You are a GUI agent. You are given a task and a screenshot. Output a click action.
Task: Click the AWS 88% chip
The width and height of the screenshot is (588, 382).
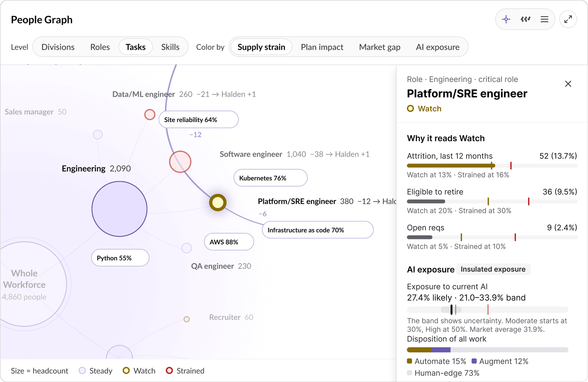[x=229, y=242]
